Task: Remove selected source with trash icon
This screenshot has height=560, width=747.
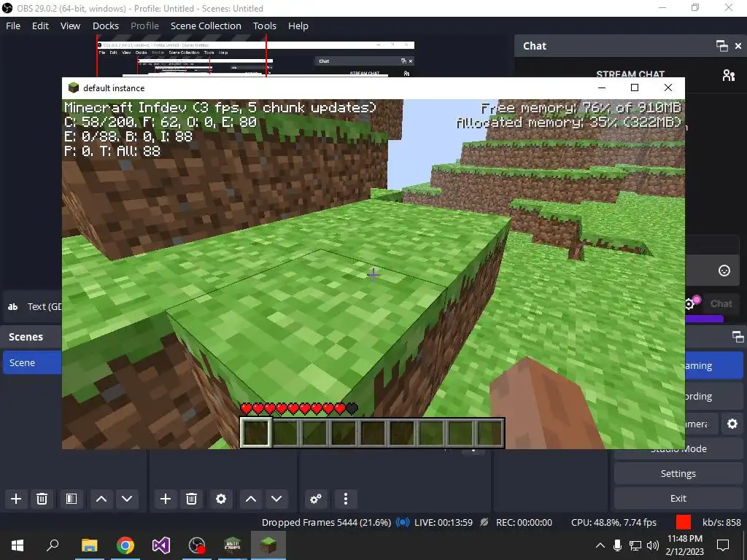Action: pyautogui.click(x=192, y=499)
